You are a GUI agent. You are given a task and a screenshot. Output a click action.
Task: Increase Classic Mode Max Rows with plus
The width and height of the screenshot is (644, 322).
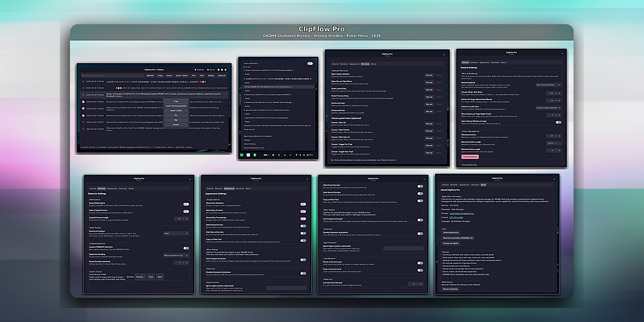coord(559,93)
